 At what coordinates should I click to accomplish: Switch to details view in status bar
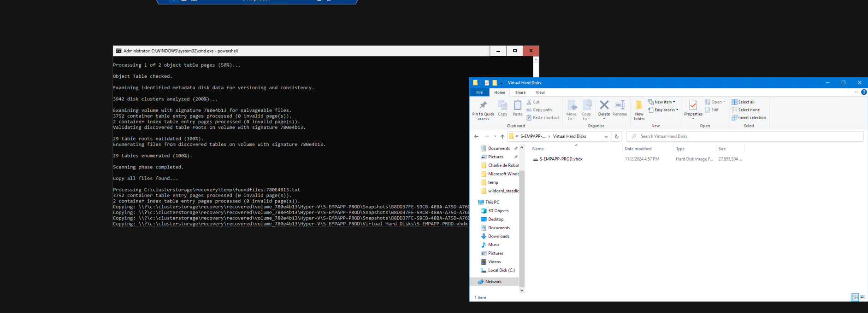pyautogui.click(x=855, y=297)
